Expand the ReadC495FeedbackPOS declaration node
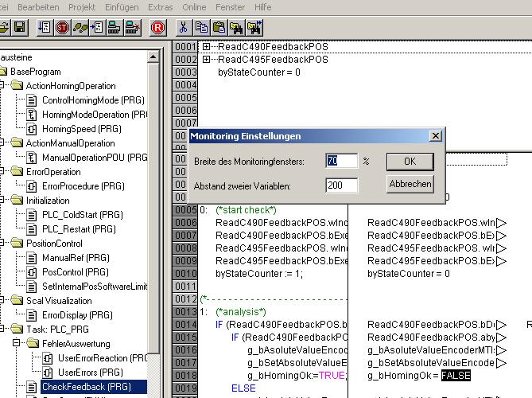532x398 pixels. (x=207, y=60)
